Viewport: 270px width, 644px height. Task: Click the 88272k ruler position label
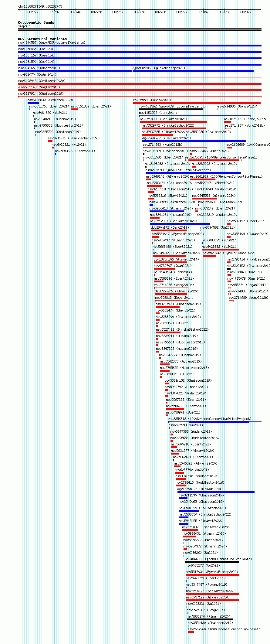click(33, 12)
